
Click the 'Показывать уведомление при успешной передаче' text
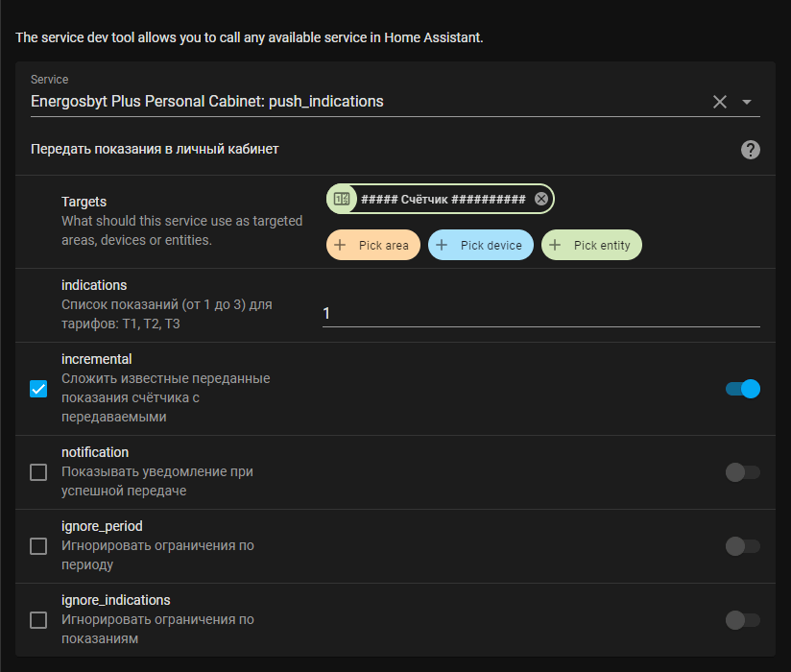coord(156,481)
